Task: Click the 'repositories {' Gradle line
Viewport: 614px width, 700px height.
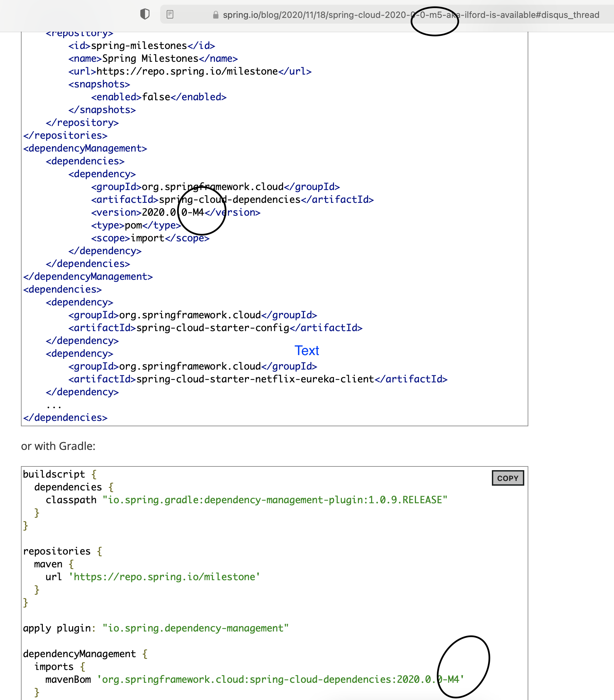Action: click(63, 551)
